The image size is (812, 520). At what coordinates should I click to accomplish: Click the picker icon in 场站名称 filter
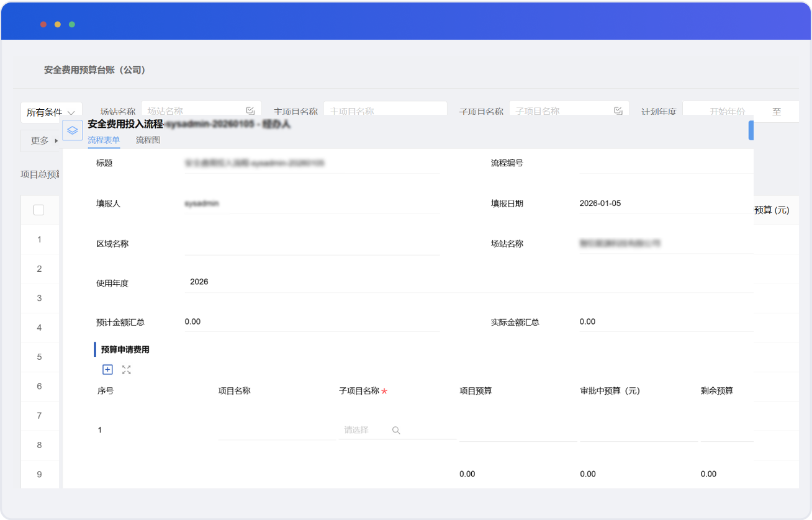pos(250,110)
